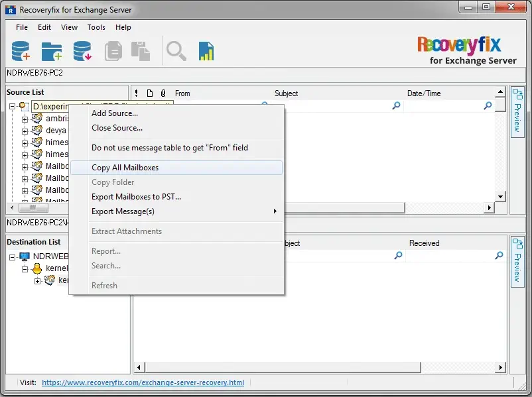Open the Tools menu
This screenshot has width=532, height=397.
tap(96, 27)
